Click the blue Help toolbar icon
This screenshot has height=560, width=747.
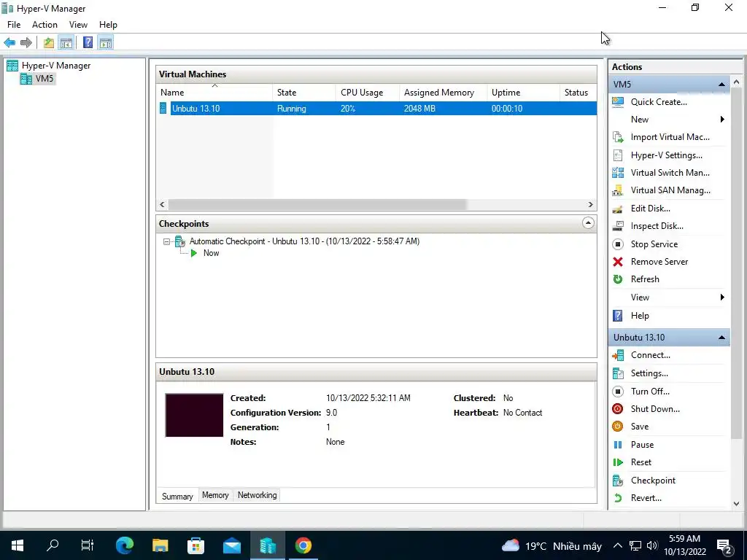click(x=88, y=43)
